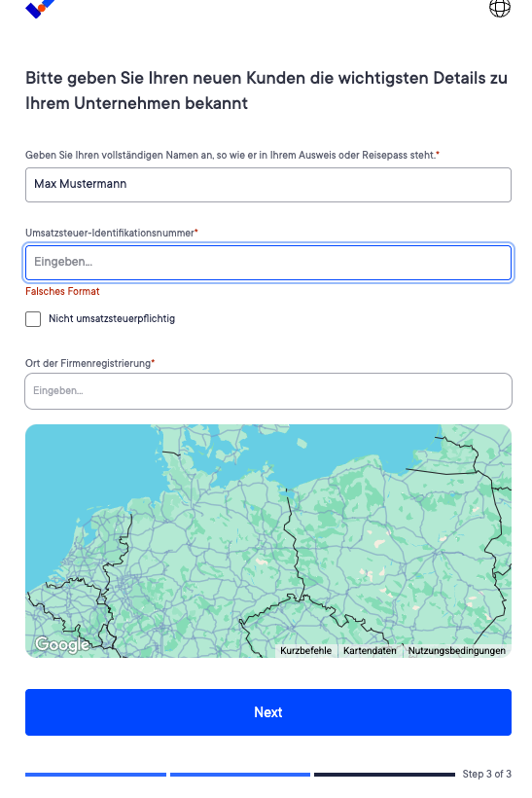Select the first blue progress segment
The image size is (532, 798).
[x=95, y=774]
